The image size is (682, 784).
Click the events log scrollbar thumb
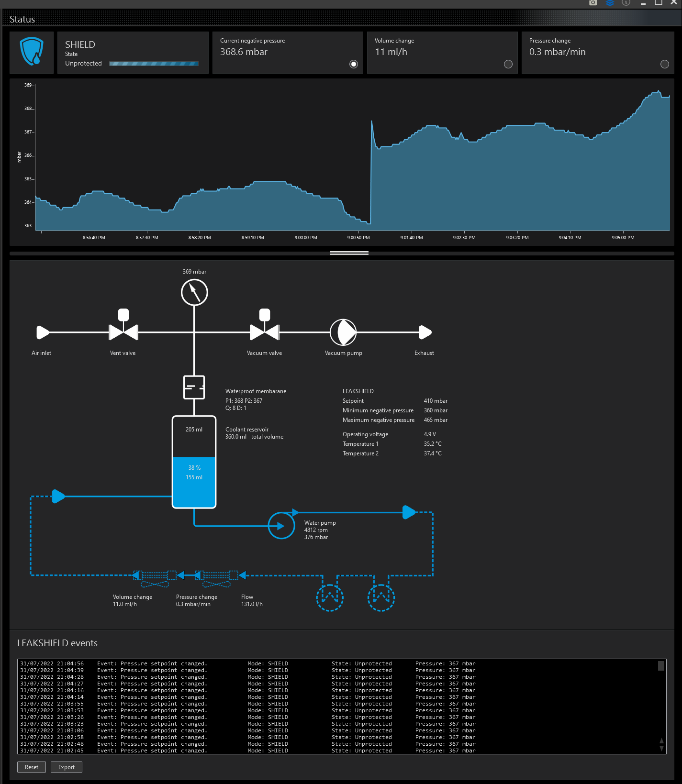pos(661,666)
